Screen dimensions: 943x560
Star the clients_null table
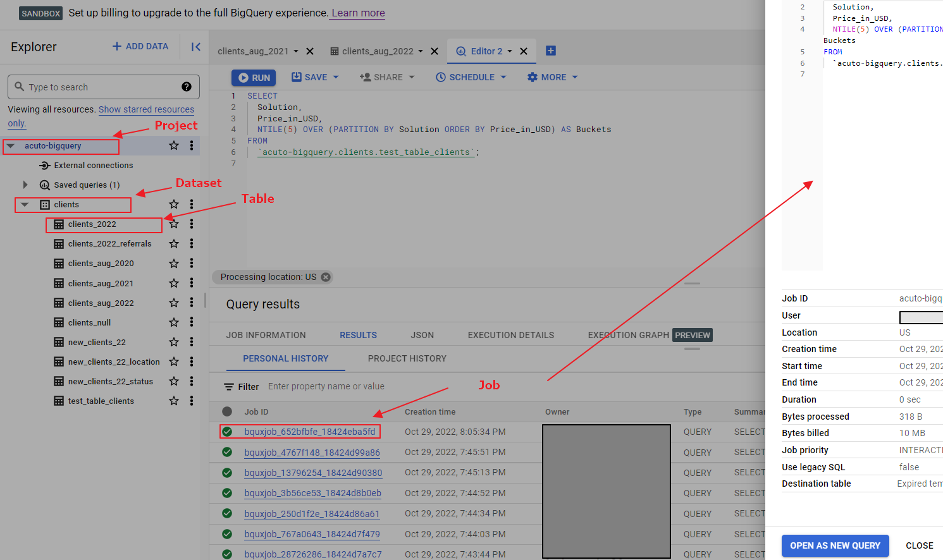174,322
